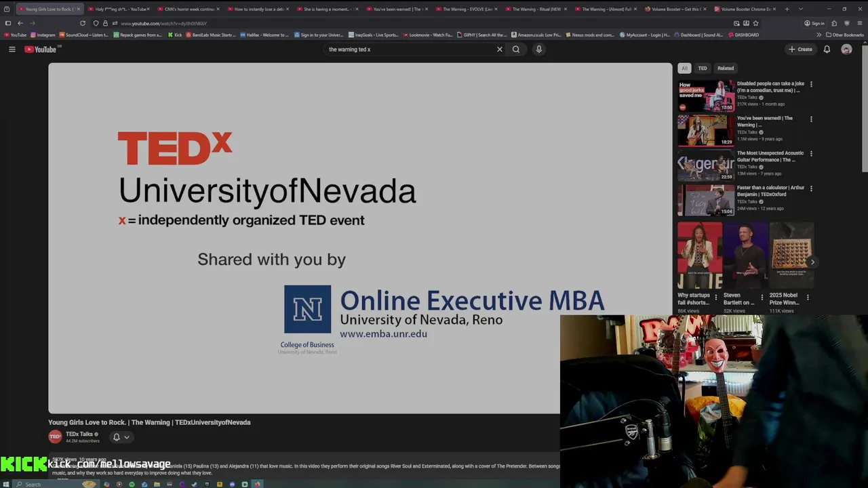Open options for 'Disabled people can take a joke'
This screenshot has width=868, height=488.
(x=811, y=85)
